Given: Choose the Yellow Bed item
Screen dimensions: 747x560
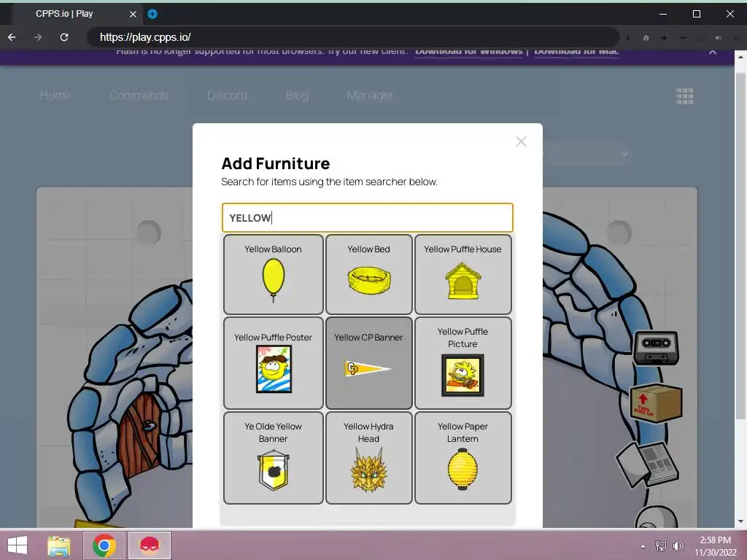Looking at the screenshot, I should pos(368,274).
